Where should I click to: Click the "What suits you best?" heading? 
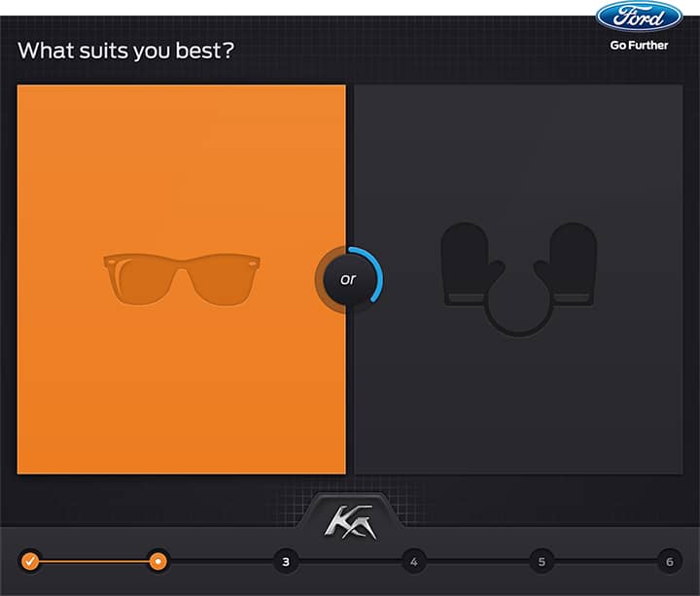click(125, 51)
